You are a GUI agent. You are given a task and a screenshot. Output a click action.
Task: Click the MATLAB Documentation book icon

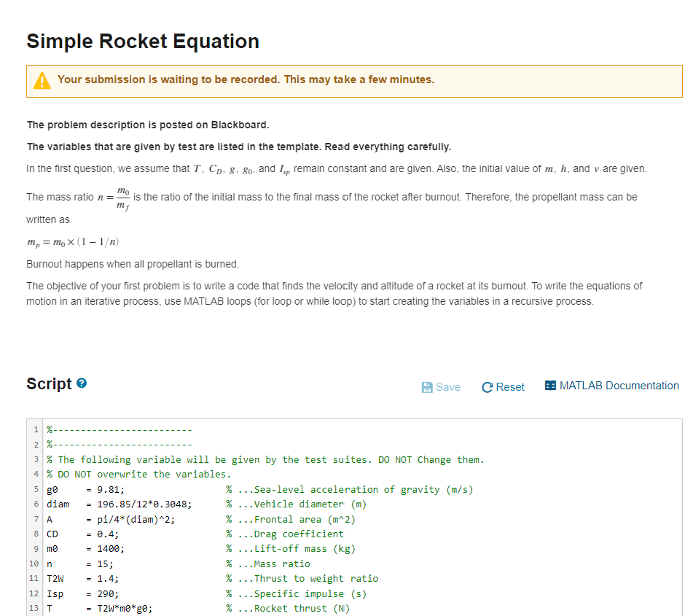[550, 386]
